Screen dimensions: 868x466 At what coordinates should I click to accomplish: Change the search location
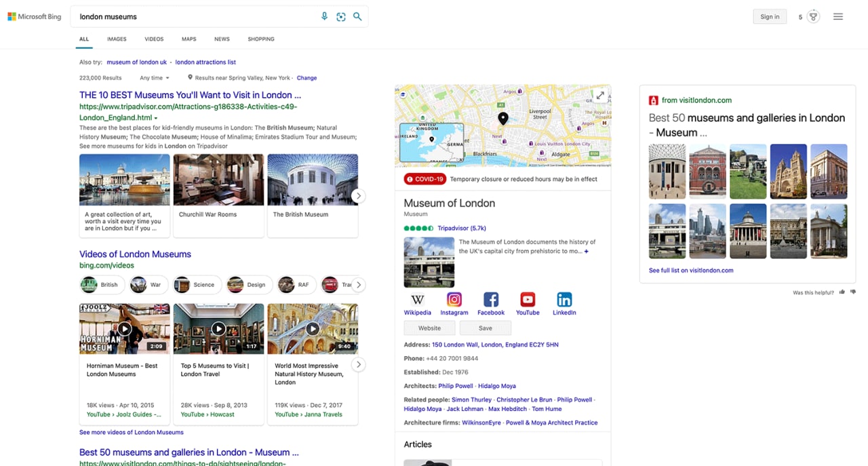[307, 78]
